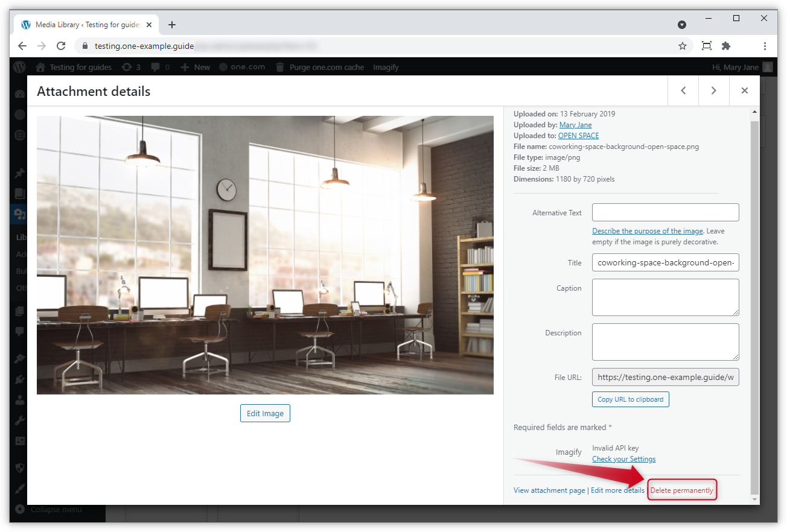Click the Posts pin icon in the sidebar
This screenshot has height=532, width=787.
[x=19, y=173]
